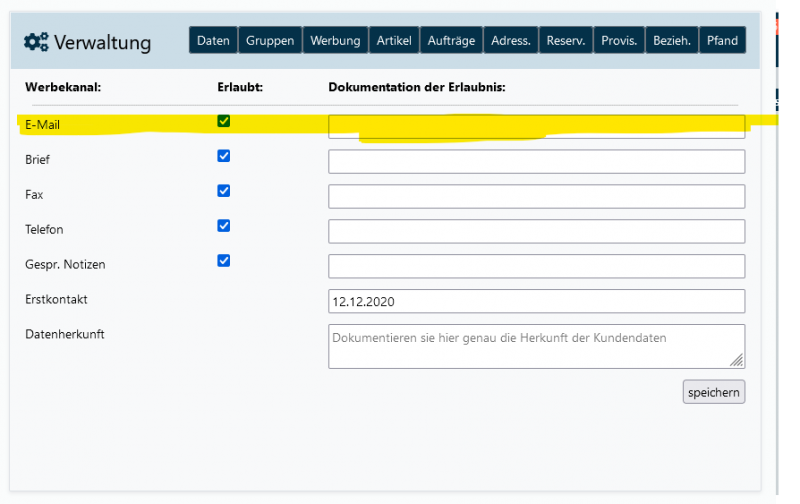Toggle the Brief allowed checkbox
The height and width of the screenshot is (504, 800).
(224, 156)
